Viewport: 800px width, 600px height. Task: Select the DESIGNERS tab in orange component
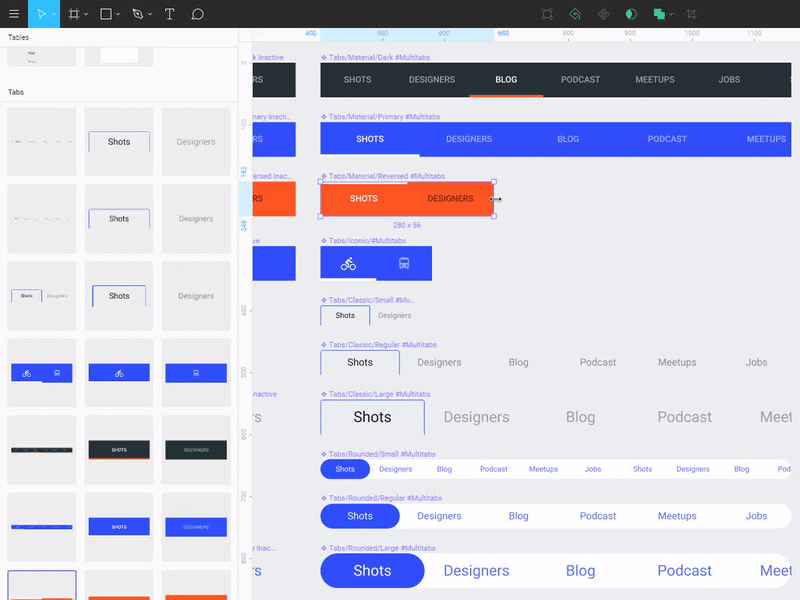click(451, 199)
